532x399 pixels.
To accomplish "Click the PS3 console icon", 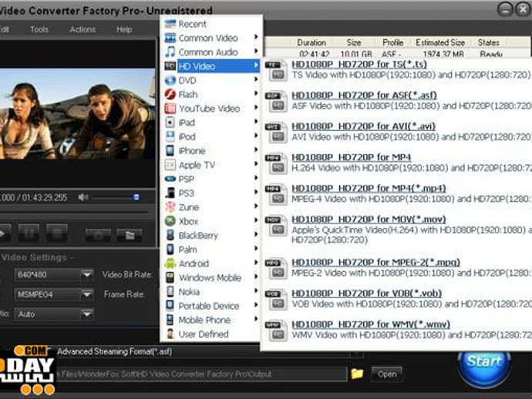I will click(x=170, y=193).
